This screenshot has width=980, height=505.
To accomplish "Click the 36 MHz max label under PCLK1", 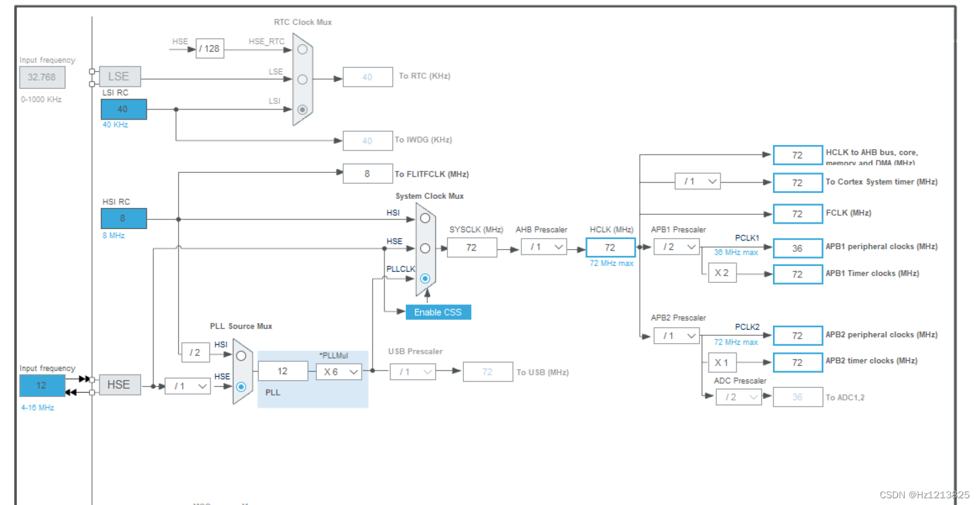I will point(736,252).
